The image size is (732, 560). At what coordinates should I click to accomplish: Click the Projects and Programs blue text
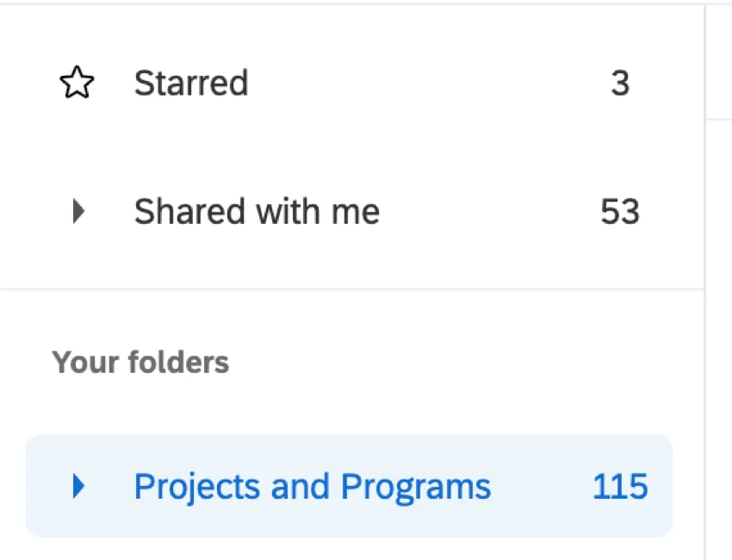click(x=312, y=485)
